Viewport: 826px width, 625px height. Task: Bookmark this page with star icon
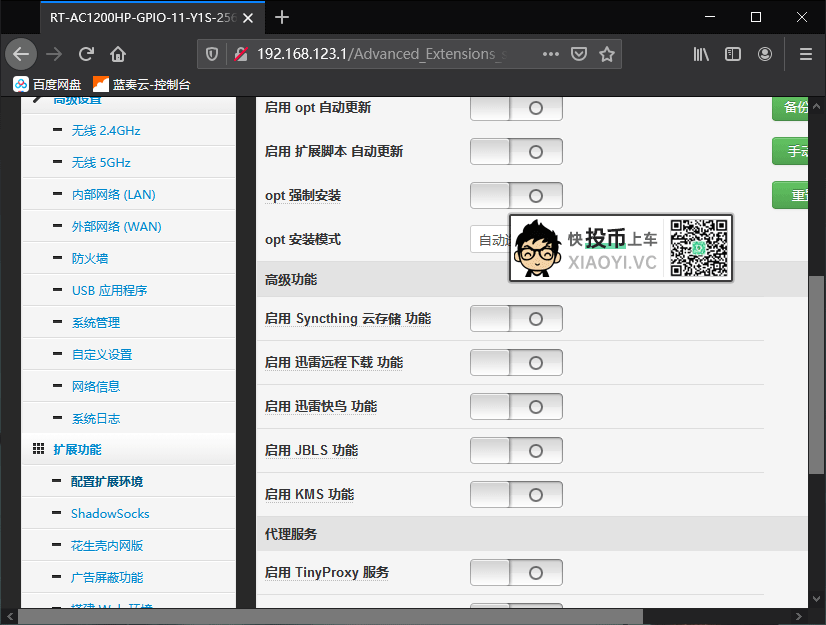click(x=607, y=54)
